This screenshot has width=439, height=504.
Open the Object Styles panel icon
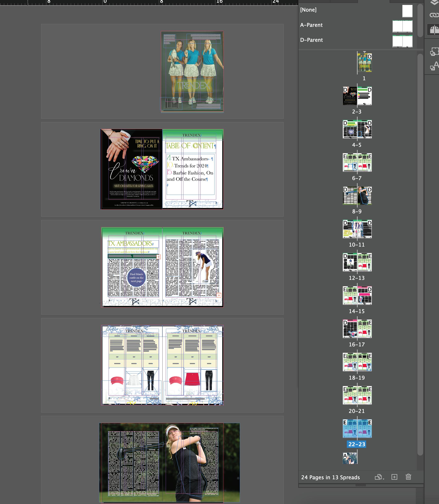coord(434,52)
